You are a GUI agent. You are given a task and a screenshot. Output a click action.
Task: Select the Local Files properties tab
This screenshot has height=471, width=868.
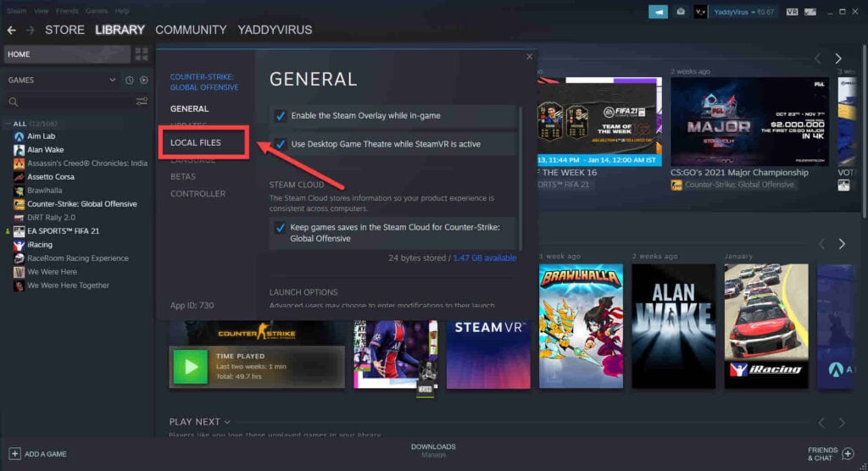click(x=196, y=143)
